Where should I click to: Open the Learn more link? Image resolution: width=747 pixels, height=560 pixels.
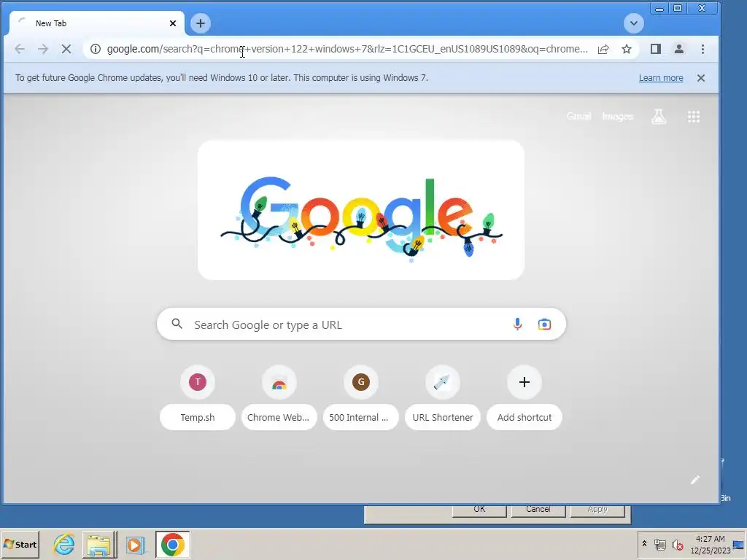tap(661, 78)
